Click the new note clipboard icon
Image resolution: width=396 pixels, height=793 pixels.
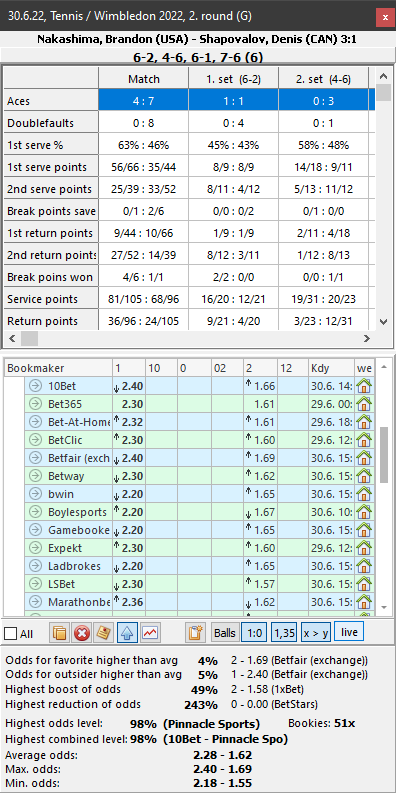pos(195,633)
